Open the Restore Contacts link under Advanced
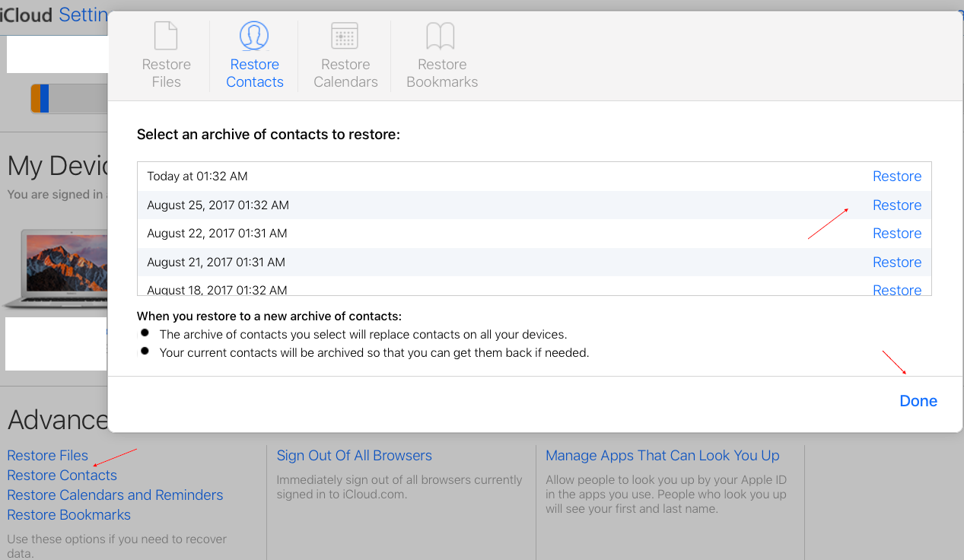964x560 pixels. pos(62,476)
